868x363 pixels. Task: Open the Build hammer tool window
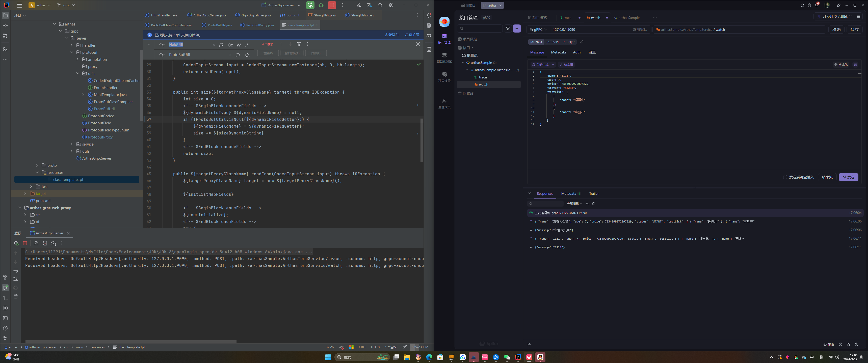(5, 278)
